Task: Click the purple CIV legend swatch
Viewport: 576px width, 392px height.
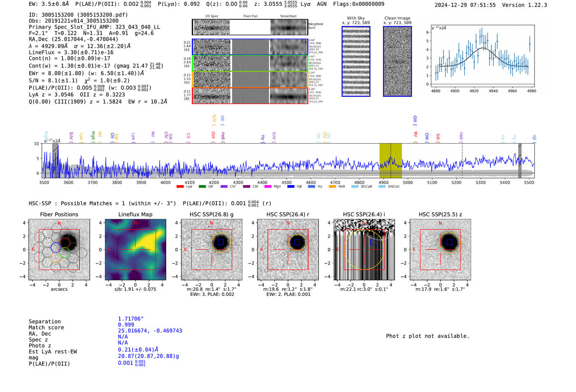Action: click(x=224, y=186)
